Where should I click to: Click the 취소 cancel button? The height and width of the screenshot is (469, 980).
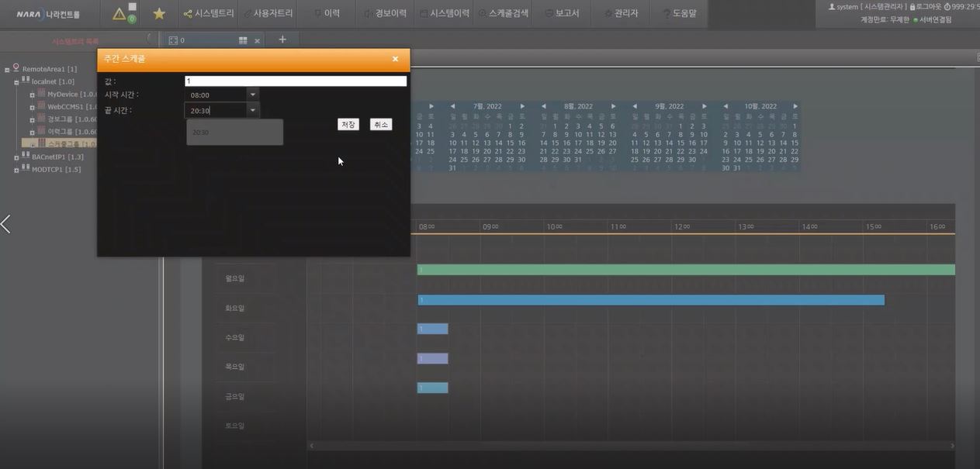tap(380, 125)
